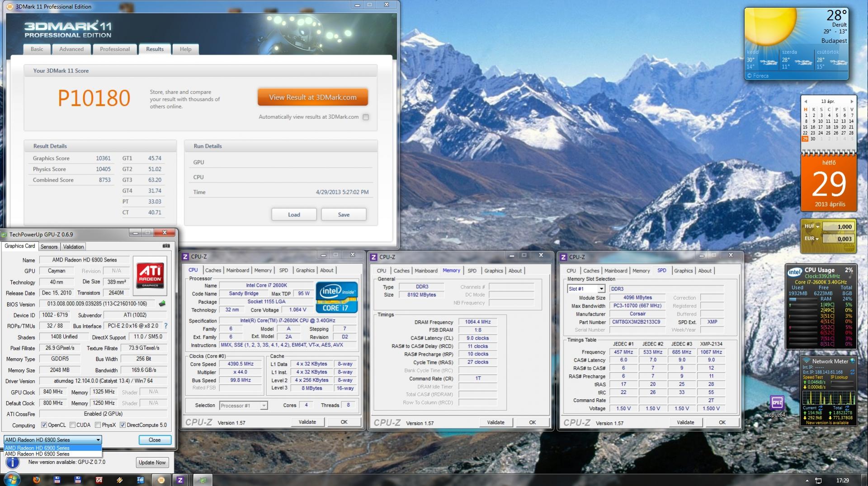This screenshot has height=486, width=868.
Task: Click the IP Lookup link in Network Meter
Action: tap(839, 377)
